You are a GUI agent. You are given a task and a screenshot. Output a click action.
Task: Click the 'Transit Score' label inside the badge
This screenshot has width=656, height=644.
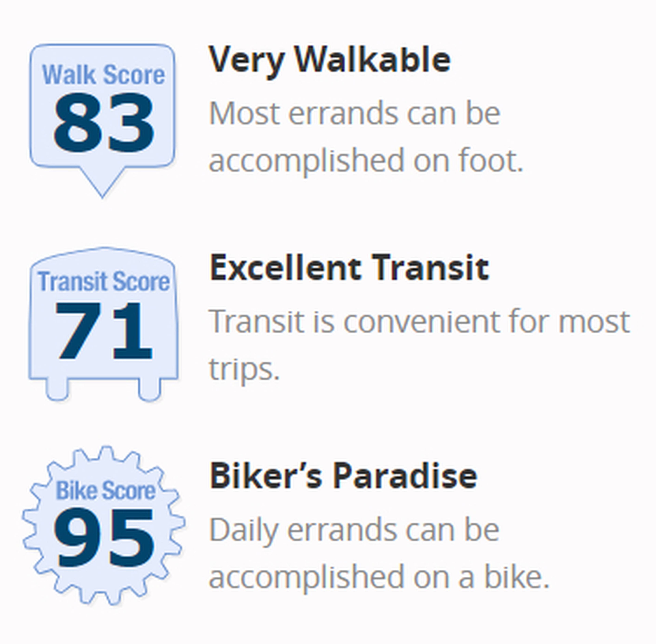coord(104,281)
